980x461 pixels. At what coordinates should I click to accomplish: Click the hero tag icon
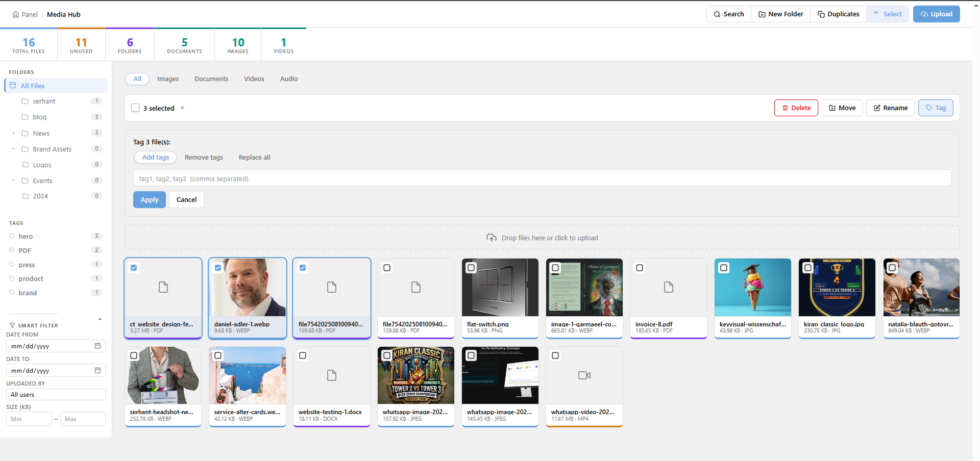coord(12,236)
